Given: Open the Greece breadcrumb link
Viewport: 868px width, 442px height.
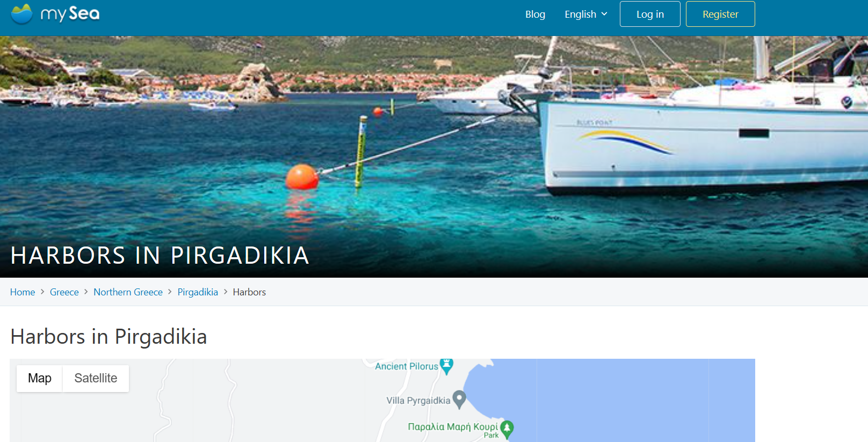Looking at the screenshot, I should pos(64,292).
